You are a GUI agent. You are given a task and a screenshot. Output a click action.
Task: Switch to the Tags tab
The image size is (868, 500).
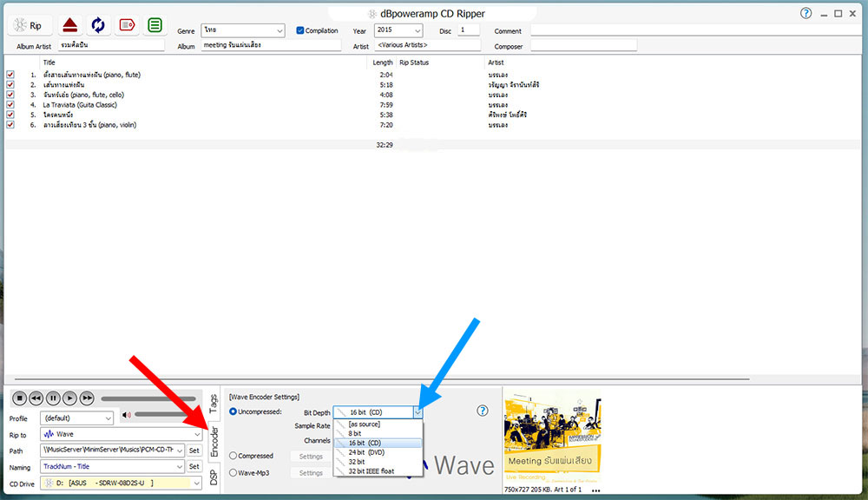click(x=214, y=402)
